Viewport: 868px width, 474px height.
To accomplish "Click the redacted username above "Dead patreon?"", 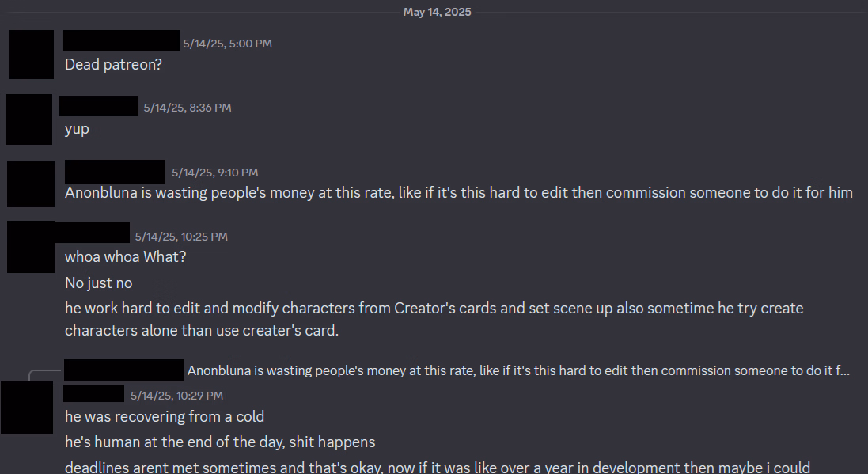I will pos(121,41).
